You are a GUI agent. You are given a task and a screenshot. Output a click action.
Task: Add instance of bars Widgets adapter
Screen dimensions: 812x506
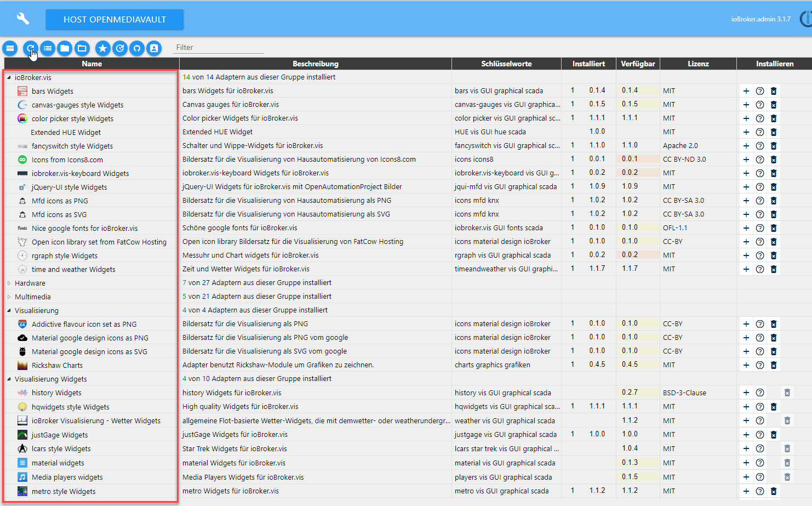[746, 91]
